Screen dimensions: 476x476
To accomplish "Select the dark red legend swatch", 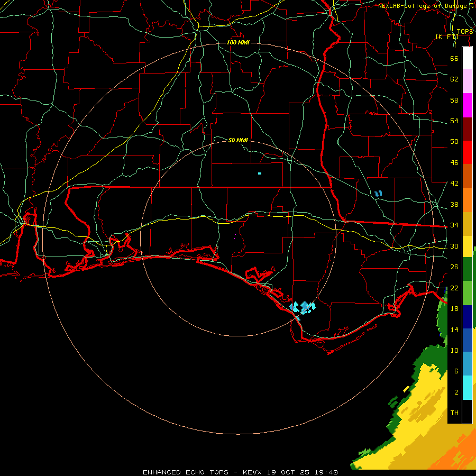I will 467,129.
